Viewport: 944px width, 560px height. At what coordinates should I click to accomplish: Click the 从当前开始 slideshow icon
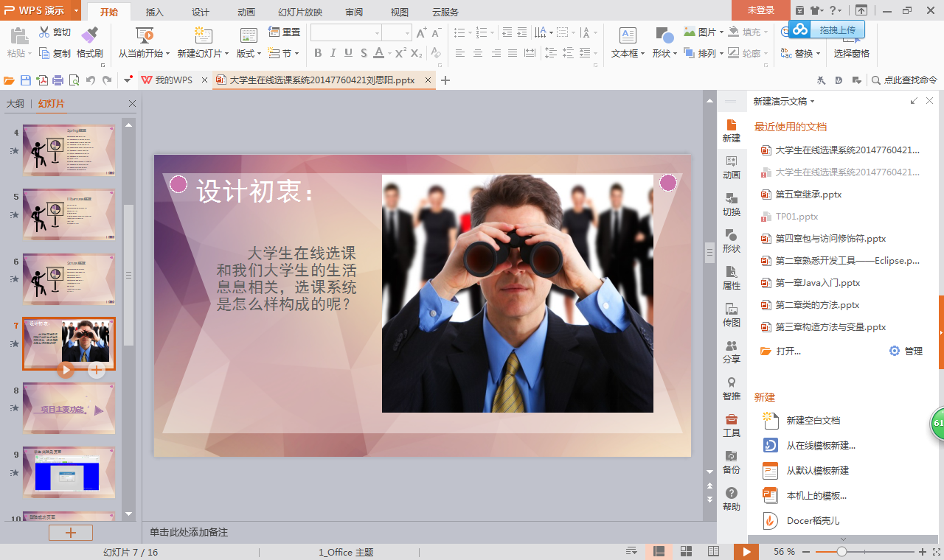[x=145, y=34]
